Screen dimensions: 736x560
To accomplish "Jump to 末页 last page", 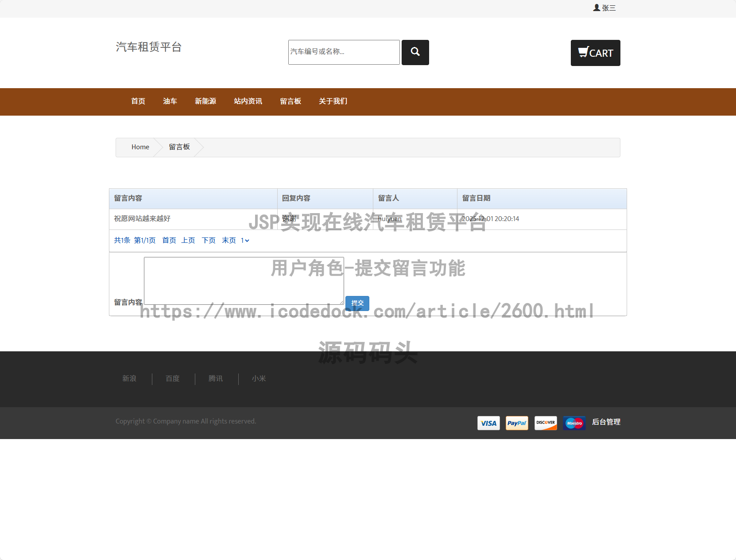I will pos(229,240).
